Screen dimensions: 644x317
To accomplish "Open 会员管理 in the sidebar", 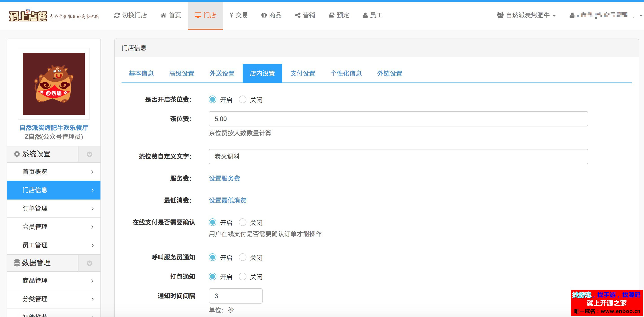I will (54, 227).
